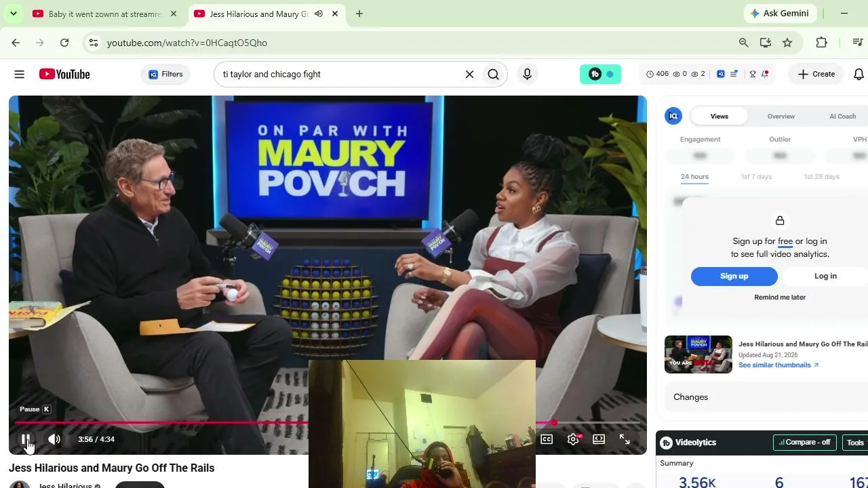Viewport: 868px width, 488px height.
Task: Choose Remind me later
Action: 780,297
